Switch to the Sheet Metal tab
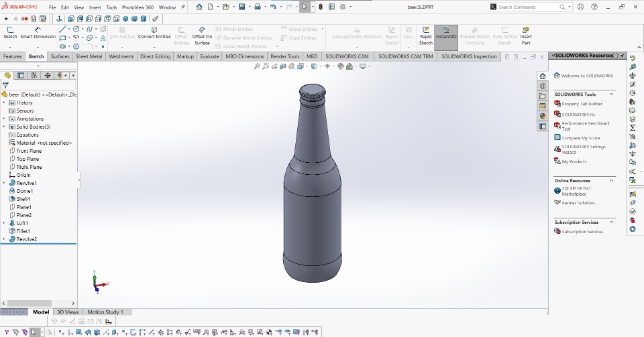 pos(89,57)
